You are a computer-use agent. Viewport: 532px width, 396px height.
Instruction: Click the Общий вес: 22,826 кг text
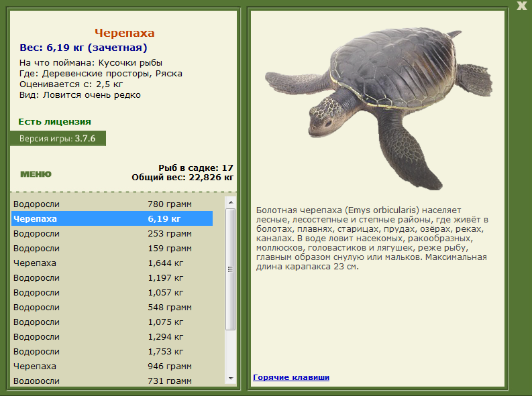[x=182, y=177]
